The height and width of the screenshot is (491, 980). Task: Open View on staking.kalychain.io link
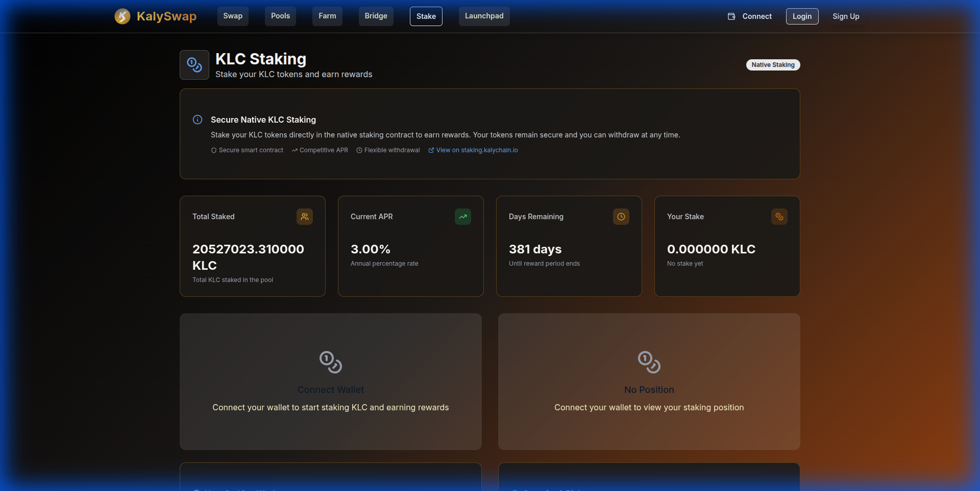click(477, 150)
